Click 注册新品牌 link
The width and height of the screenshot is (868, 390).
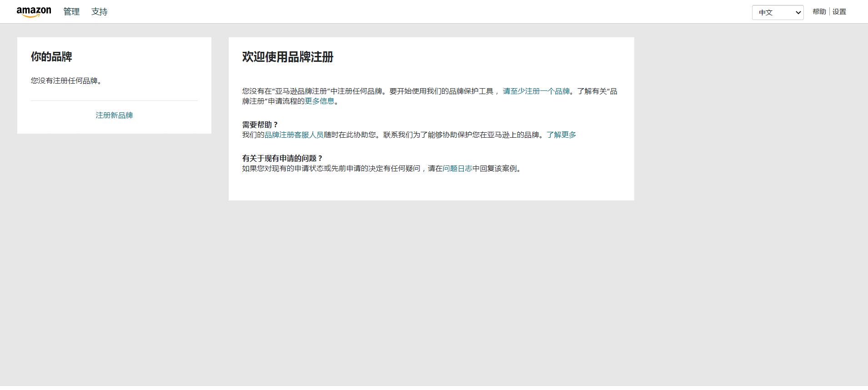click(x=114, y=115)
